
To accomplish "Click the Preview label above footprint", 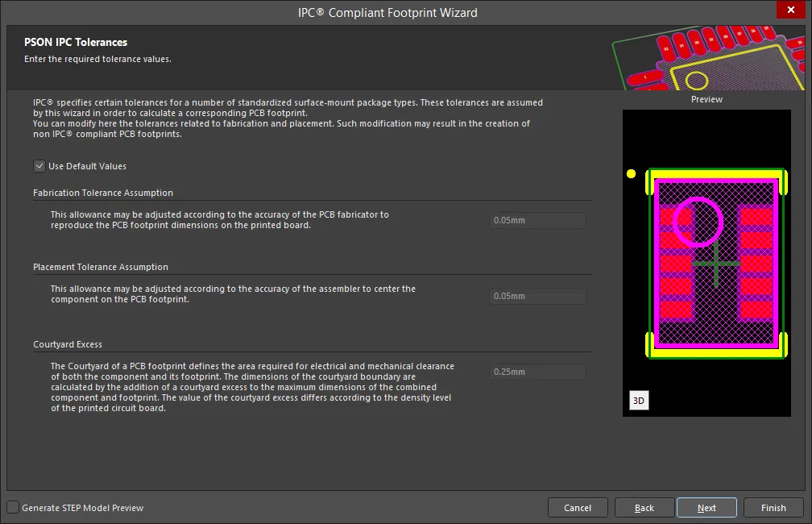I will (x=706, y=99).
